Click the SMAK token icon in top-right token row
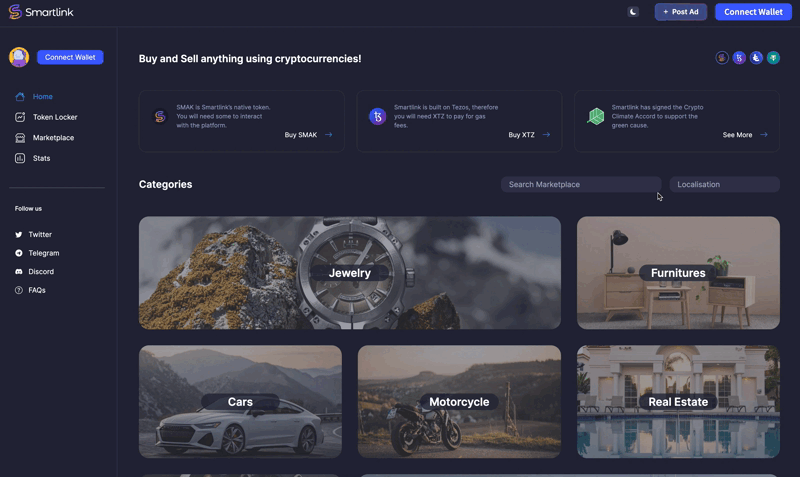800x477 pixels. point(722,58)
